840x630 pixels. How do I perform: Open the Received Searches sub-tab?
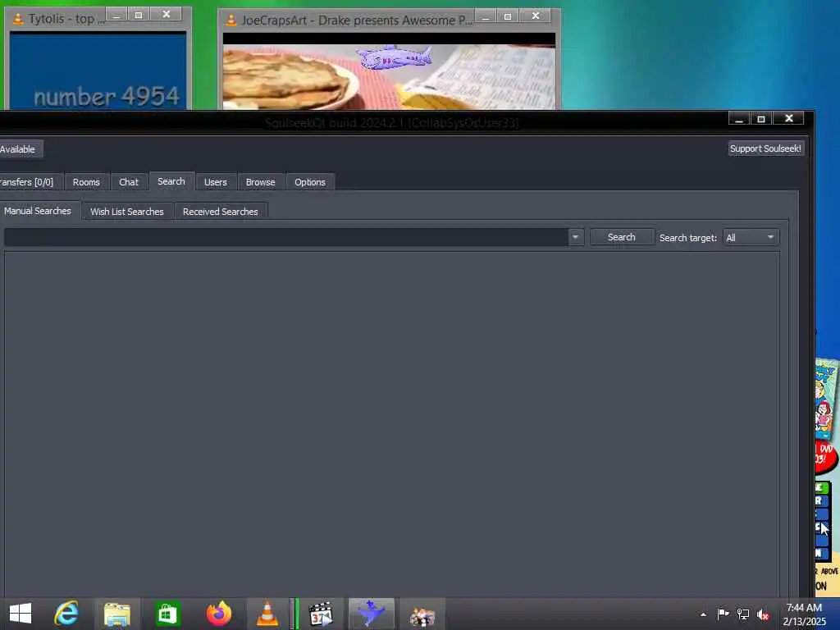pyautogui.click(x=220, y=212)
